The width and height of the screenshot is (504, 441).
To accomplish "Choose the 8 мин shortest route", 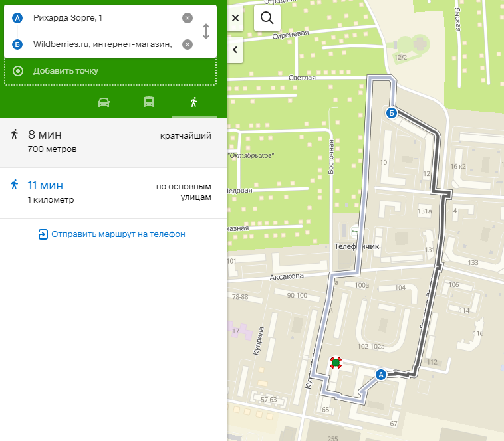I will point(113,141).
